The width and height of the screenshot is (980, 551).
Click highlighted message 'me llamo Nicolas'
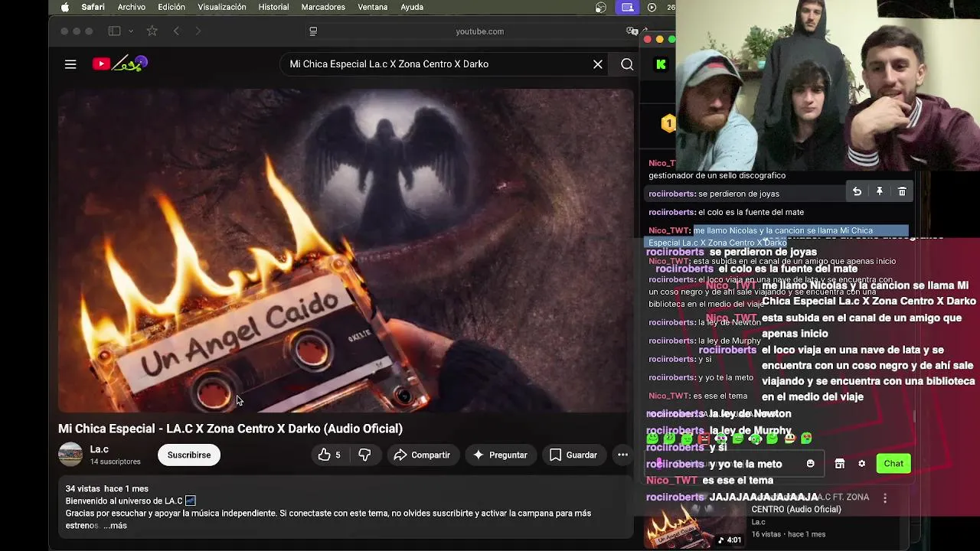[x=777, y=236]
